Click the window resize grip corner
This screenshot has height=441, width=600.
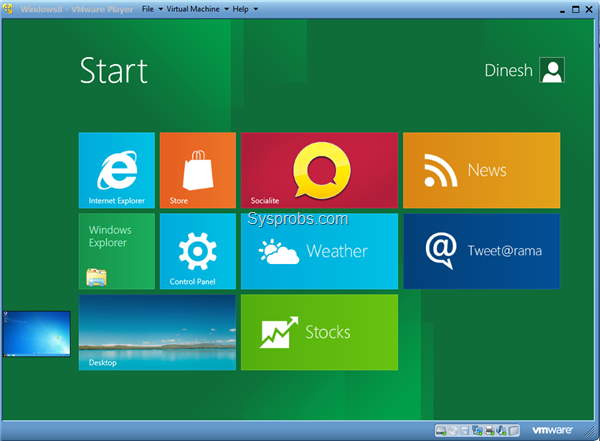tap(592, 432)
